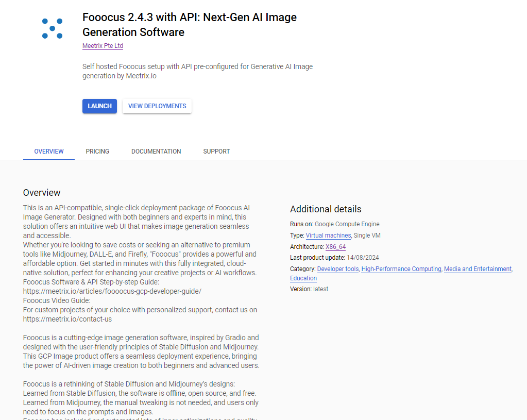Image resolution: width=527 pixels, height=420 pixels.
Task: View the DOCUMENTATION tab
Action: click(156, 151)
